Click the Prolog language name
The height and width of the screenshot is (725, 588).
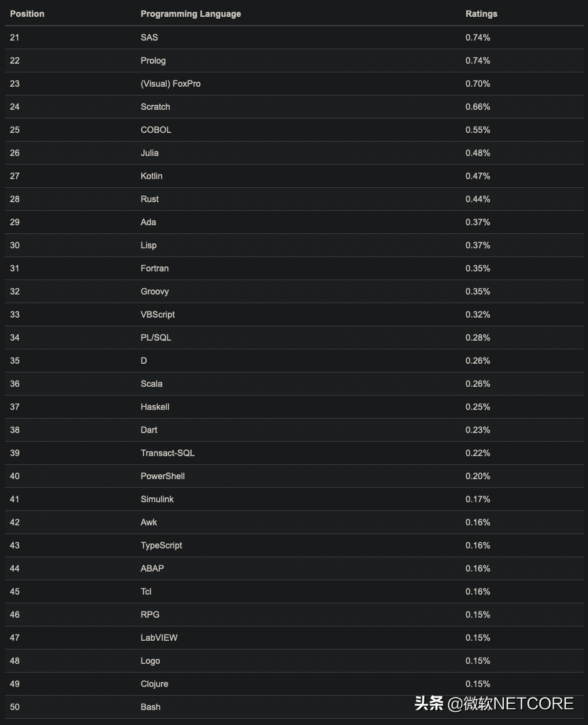tap(153, 61)
